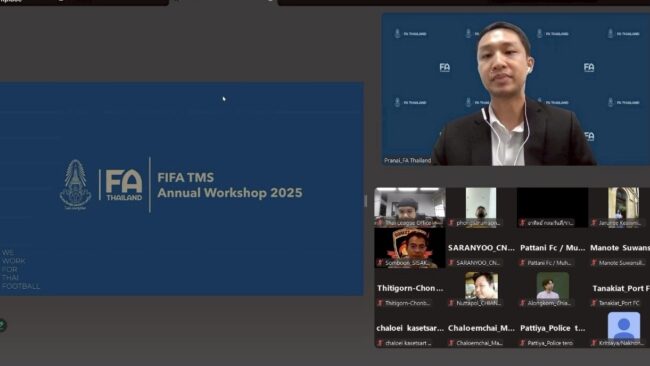Click muted mic icon on black Thai-named tile

(x=523, y=223)
